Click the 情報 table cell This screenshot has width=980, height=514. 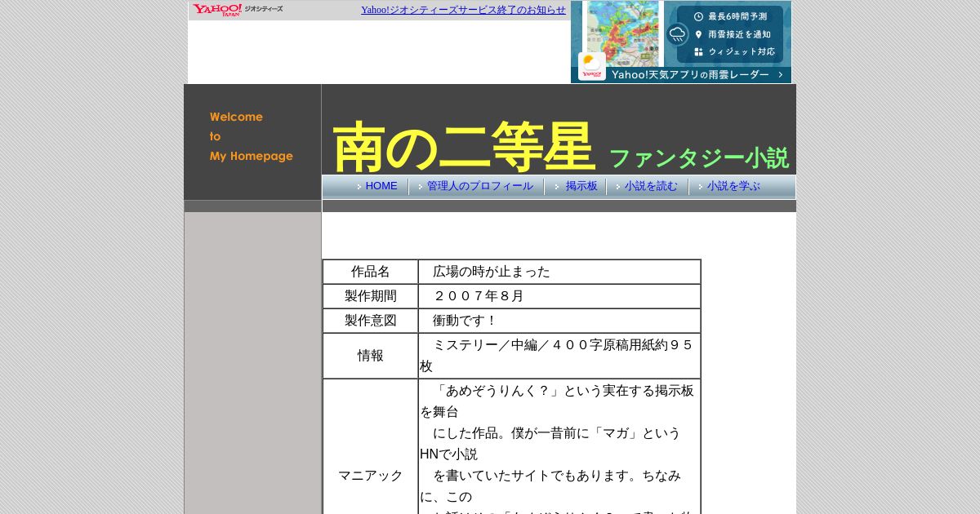(x=371, y=356)
